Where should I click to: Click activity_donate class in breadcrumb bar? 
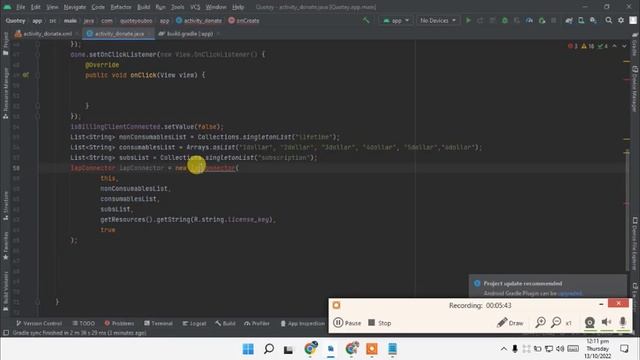point(199,20)
